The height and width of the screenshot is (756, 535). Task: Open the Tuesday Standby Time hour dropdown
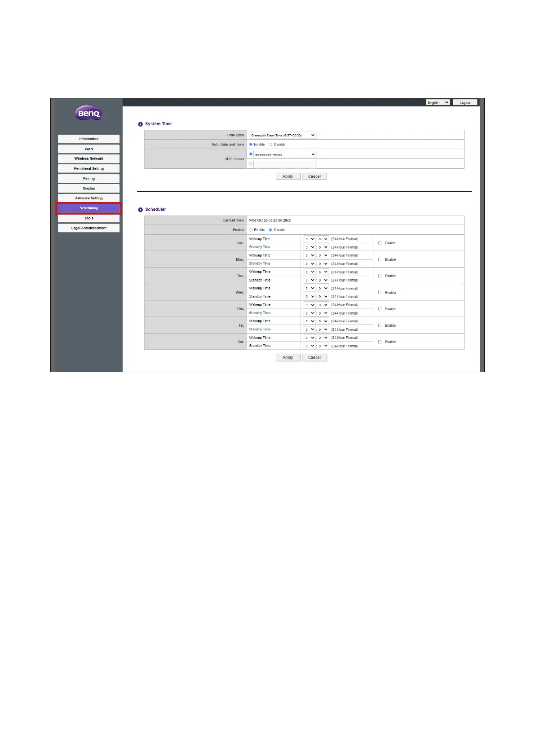click(x=310, y=280)
